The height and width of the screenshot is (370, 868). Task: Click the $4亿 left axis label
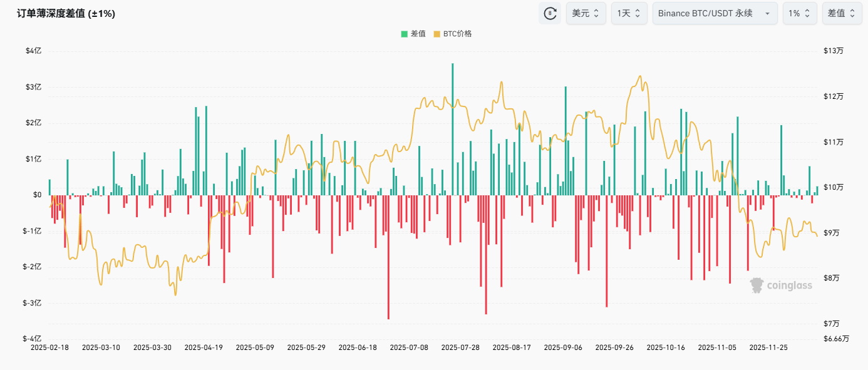[34, 51]
